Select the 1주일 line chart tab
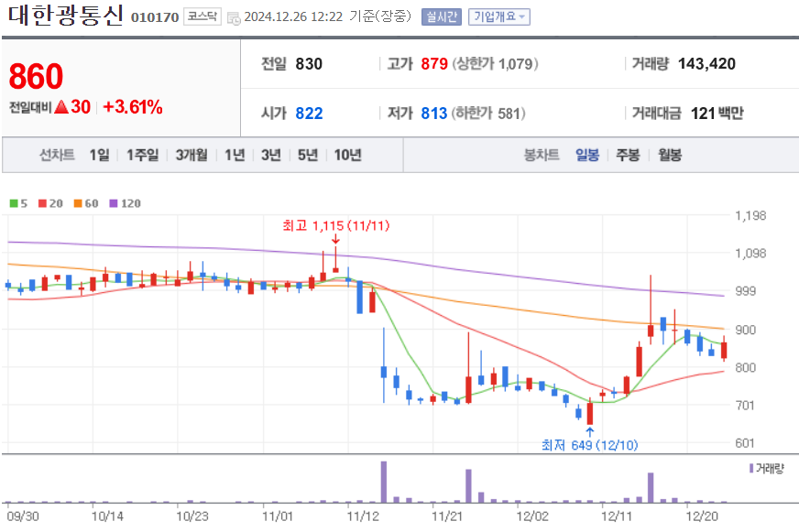The image size is (799, 532). [142, 155]
